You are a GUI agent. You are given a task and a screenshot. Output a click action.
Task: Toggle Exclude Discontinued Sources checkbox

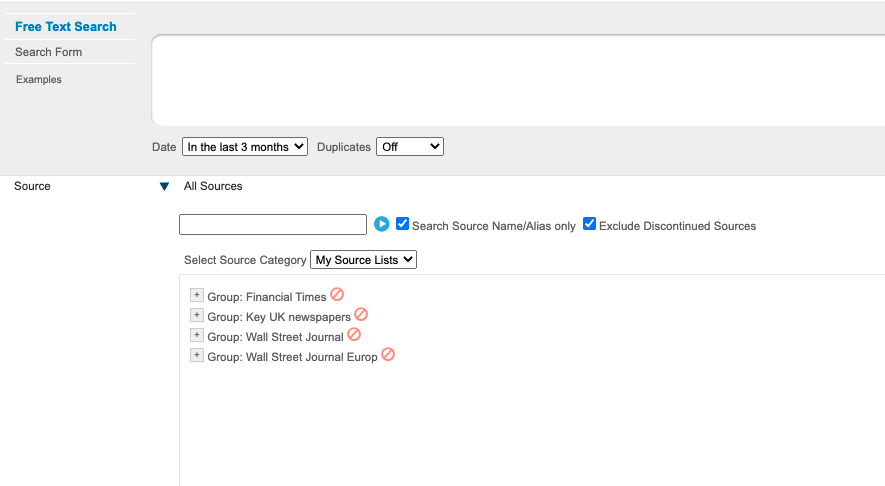pyautogui.click(x=590, y=224)
